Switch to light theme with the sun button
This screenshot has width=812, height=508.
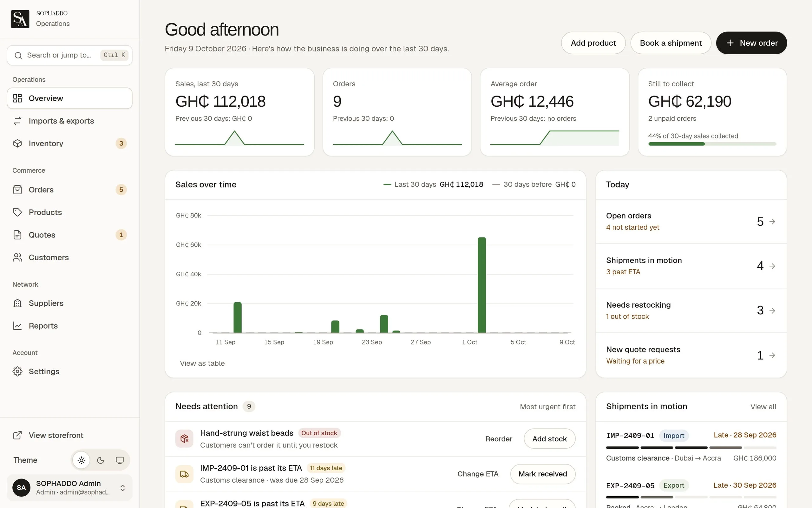click(81, 460)
